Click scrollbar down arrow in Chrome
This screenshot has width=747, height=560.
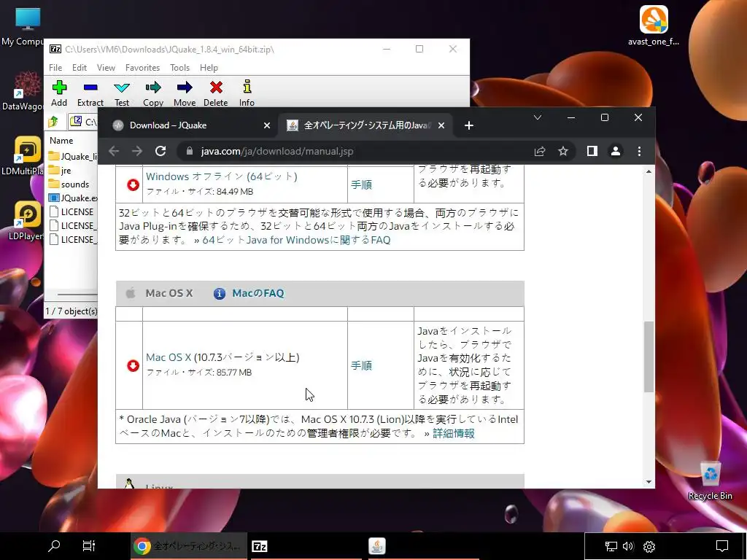tap(649, 482)
